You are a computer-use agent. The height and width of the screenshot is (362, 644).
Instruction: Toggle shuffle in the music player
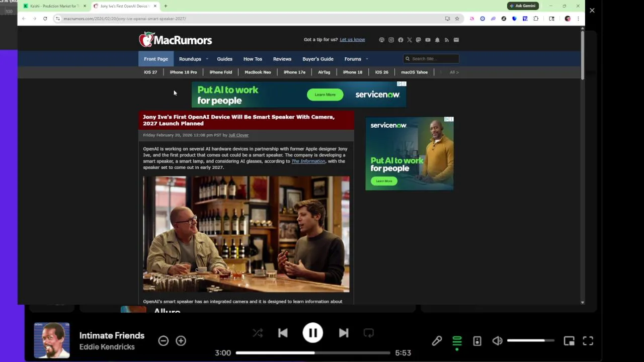(x=258, y=333)
